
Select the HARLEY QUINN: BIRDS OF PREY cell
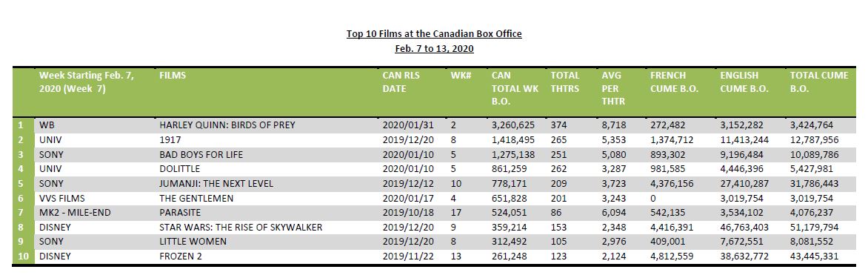point(227,126)
